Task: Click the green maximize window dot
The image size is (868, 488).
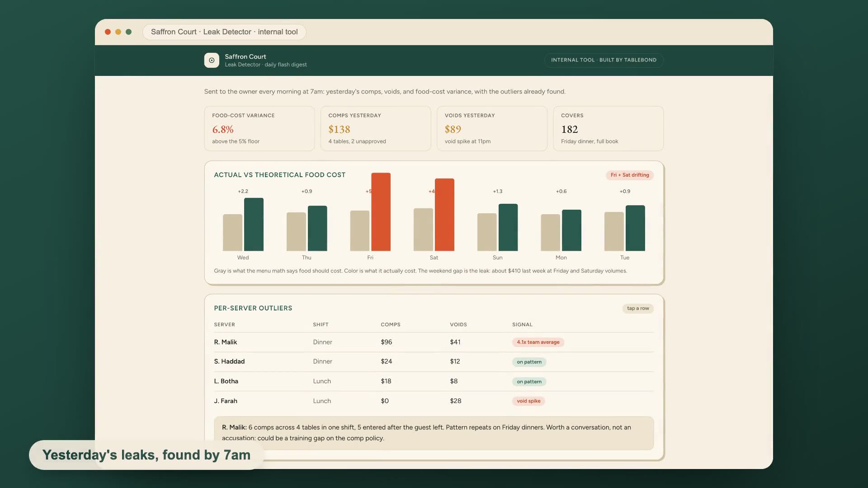Action: 128,32
